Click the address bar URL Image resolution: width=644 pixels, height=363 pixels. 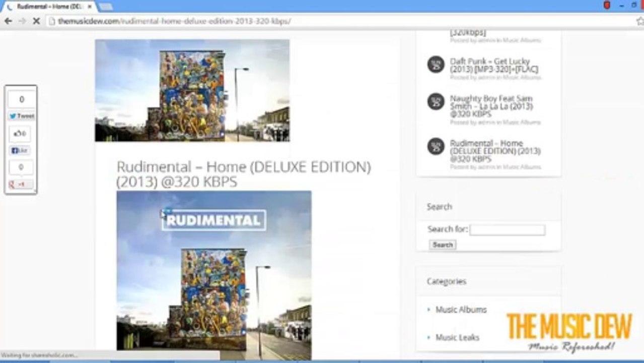click(x=174, y=21)
